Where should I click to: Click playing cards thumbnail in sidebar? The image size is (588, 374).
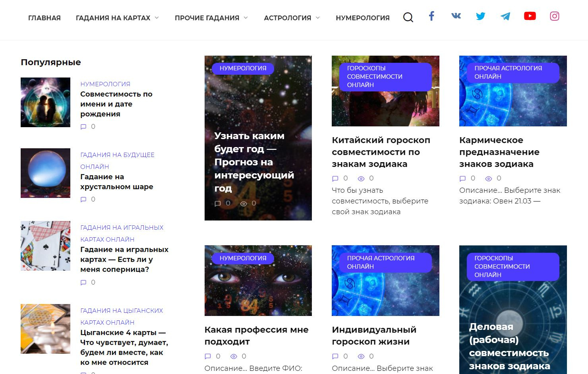[x=45, y=246]
